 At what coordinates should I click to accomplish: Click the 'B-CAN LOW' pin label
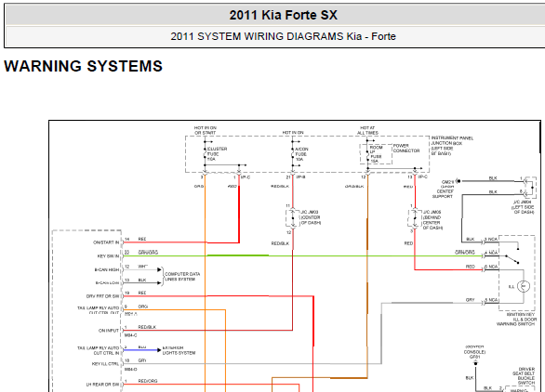pyautogui.click(x=107, y=283)
